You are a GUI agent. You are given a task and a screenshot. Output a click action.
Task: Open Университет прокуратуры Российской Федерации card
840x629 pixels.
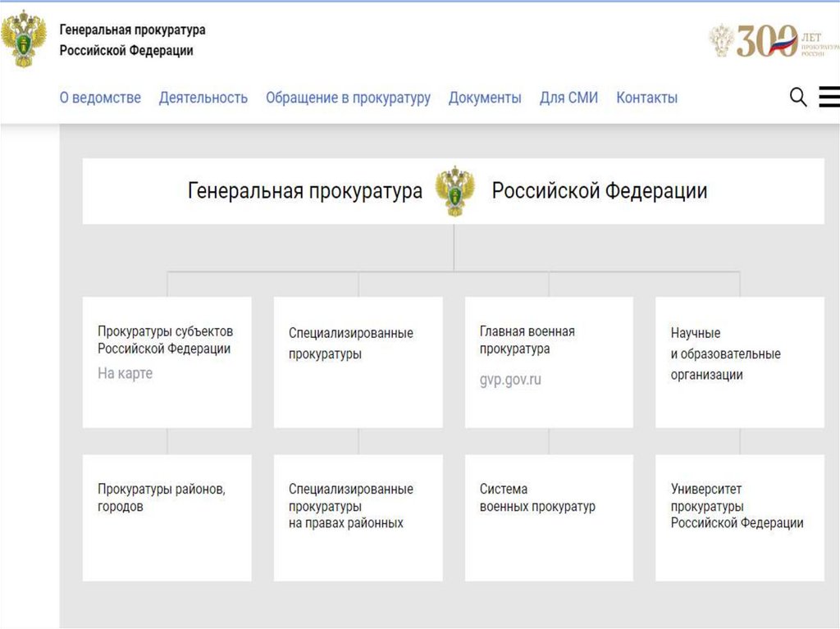pyautogui.click(x=740, y=518)
